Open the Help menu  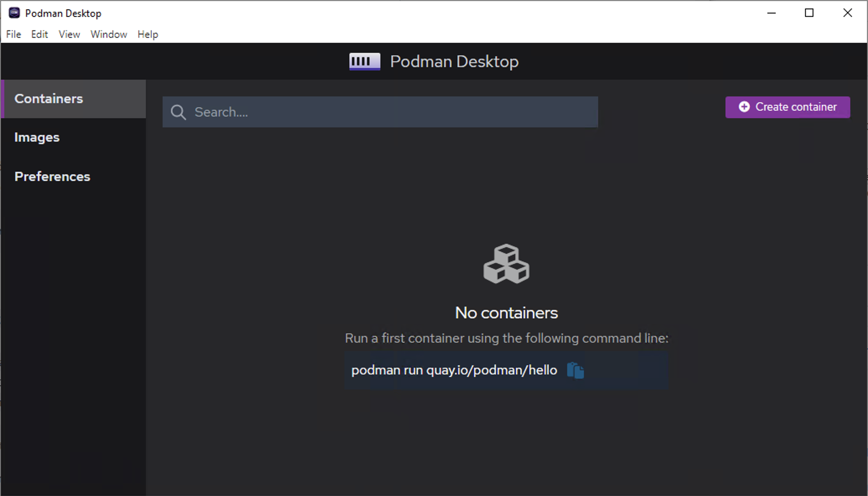click(147, 34)
